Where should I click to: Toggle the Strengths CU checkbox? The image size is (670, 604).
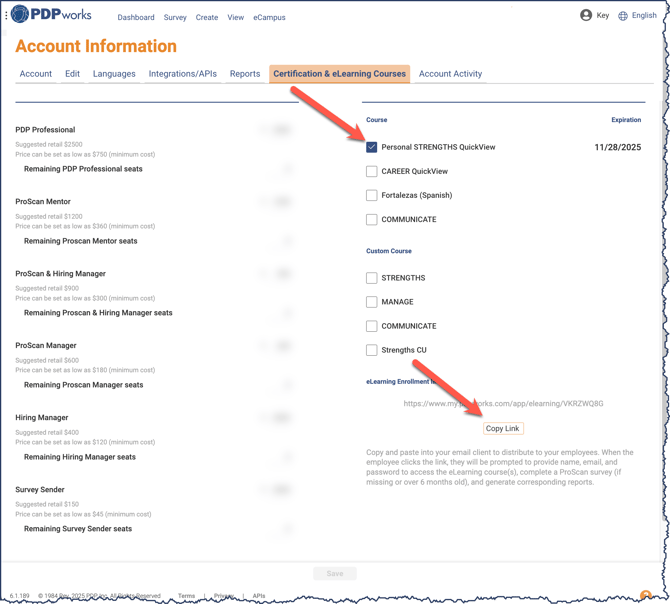371,350
